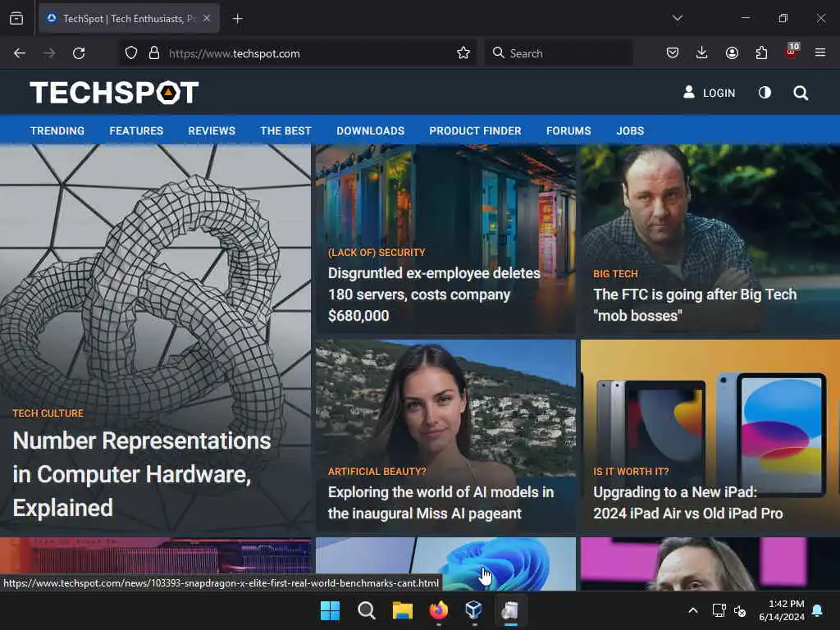Open the DOWNLOADS menu item
Image resolution: width=840 pixels, height=630 pixels.
[x=370, y=130]
